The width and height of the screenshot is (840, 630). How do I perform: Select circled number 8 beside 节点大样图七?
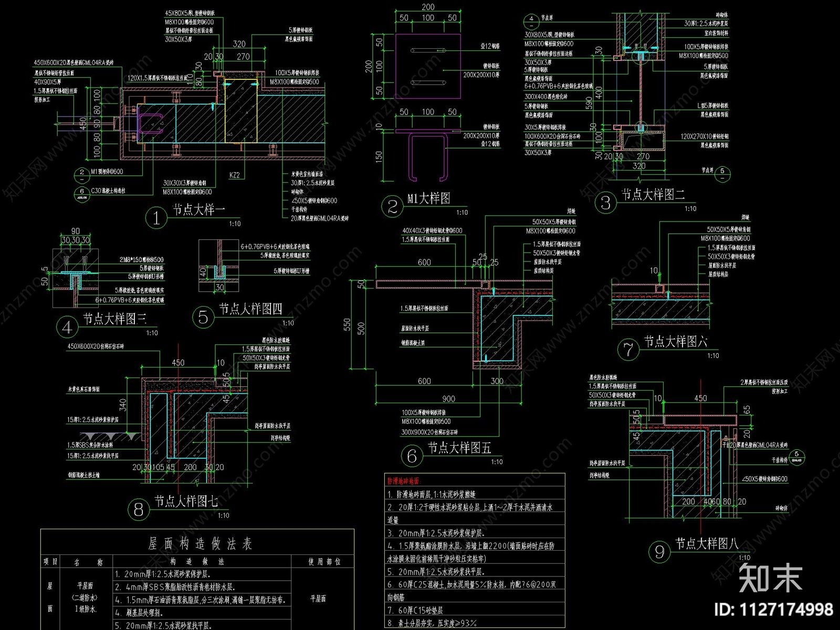(x=139, y=509)
